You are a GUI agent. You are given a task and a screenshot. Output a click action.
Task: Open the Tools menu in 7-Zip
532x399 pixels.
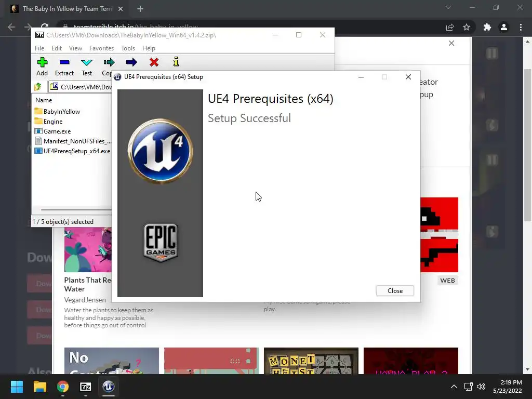tap(128, 48)
